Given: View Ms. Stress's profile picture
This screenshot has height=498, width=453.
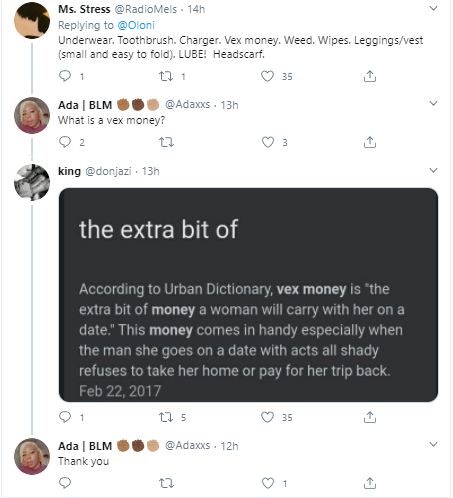Looking at the screenshot, I should click(x=32, y=20).
